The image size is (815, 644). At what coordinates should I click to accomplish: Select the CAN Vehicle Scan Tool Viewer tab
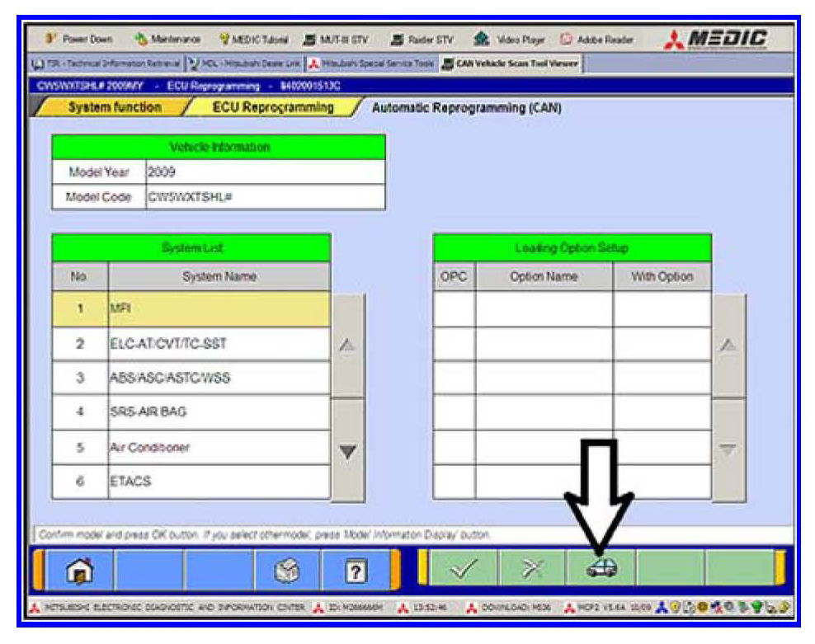(x=511, y=63)
